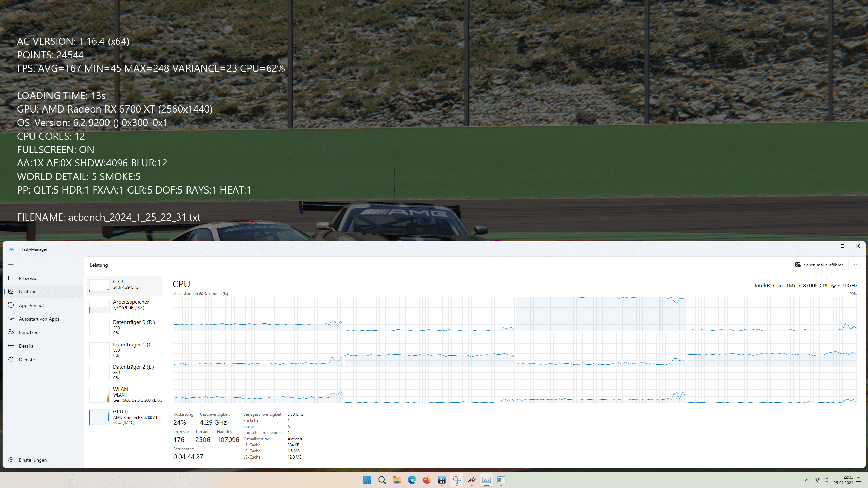Viewport: 868px width, 488px height.
Task: Toggle the hamburger navigation menu
Action: point(11,264)
